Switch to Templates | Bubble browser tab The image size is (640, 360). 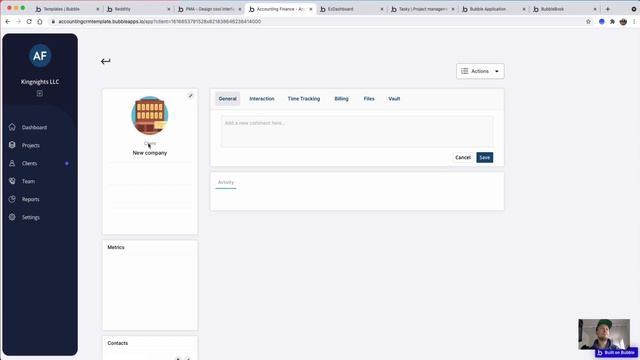(67, 9)
